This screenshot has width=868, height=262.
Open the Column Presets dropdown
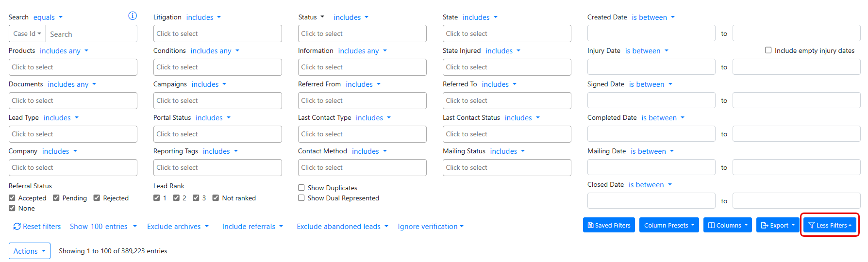tap(668, 225)
